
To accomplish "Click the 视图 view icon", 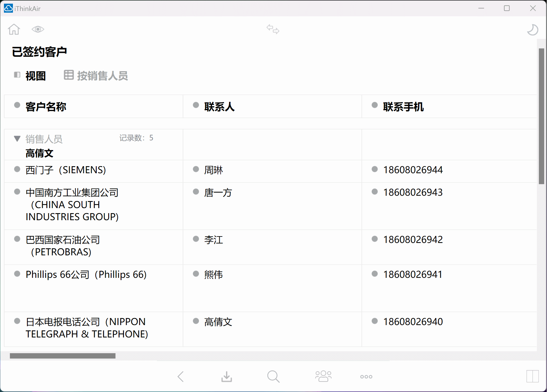I will [17, 75].
